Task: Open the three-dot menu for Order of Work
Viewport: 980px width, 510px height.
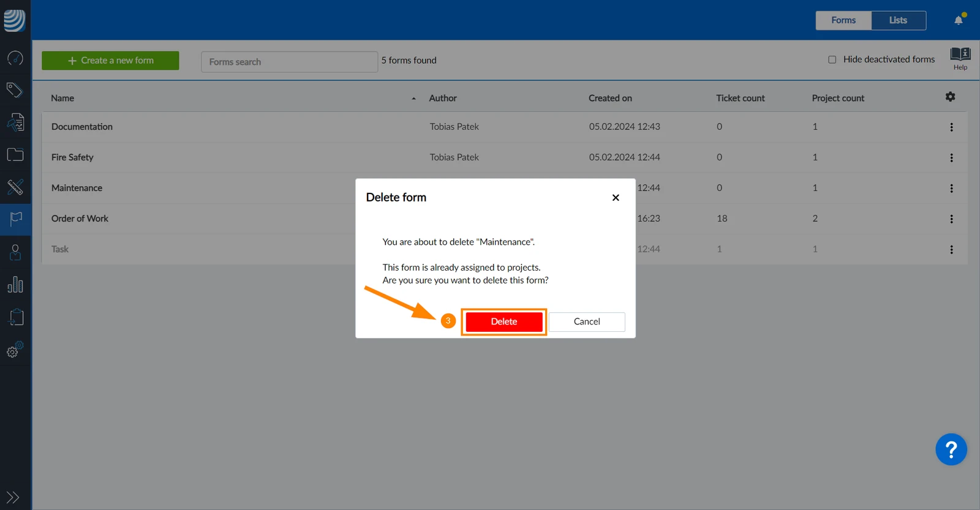Action: [951, 219]
